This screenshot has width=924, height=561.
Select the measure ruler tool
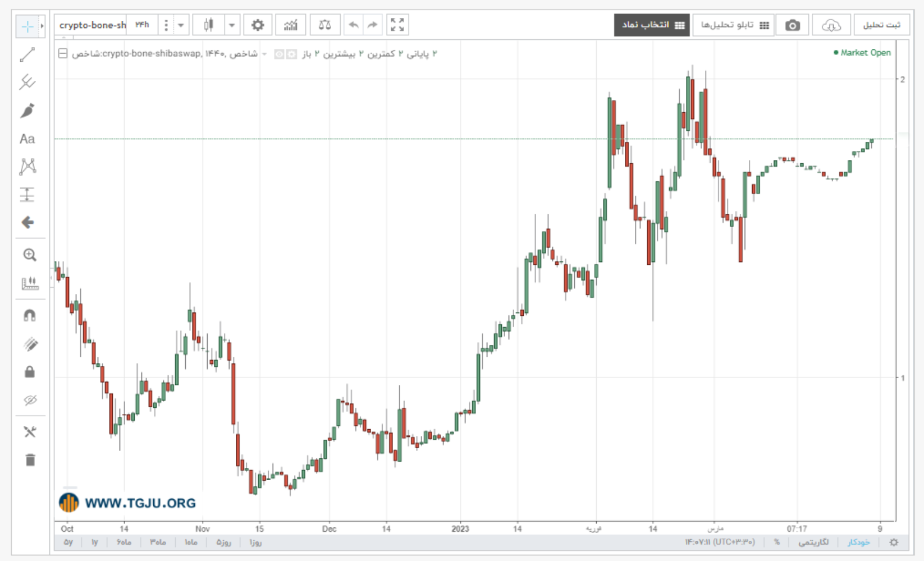point(30,283)
